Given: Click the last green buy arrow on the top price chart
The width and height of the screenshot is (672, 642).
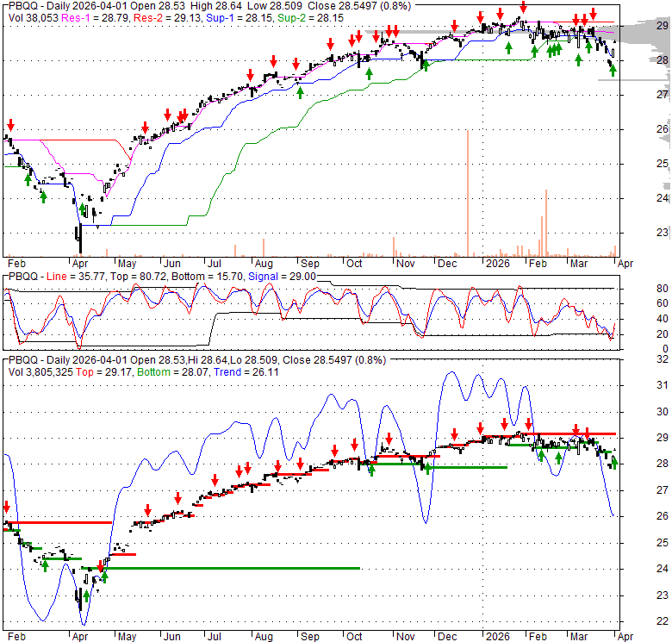Looking at the screenshot, I should (x=613, y=71).
